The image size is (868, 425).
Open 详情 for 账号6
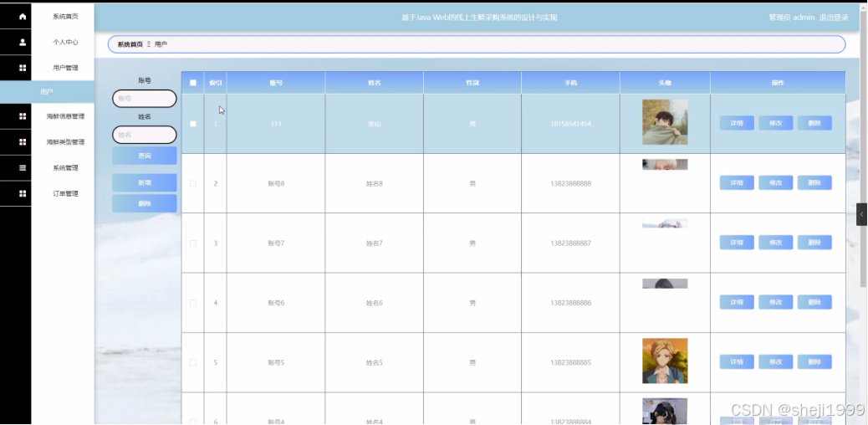(x=737, y=302)
